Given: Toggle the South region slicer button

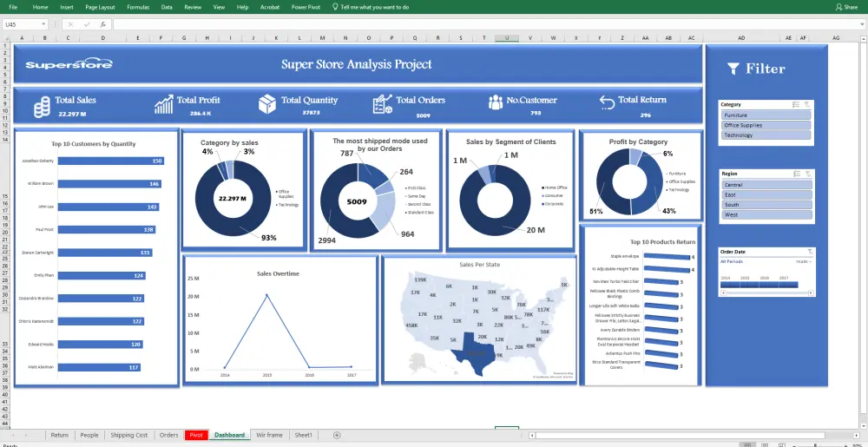Looking at the screenshot, I should 766,205.
